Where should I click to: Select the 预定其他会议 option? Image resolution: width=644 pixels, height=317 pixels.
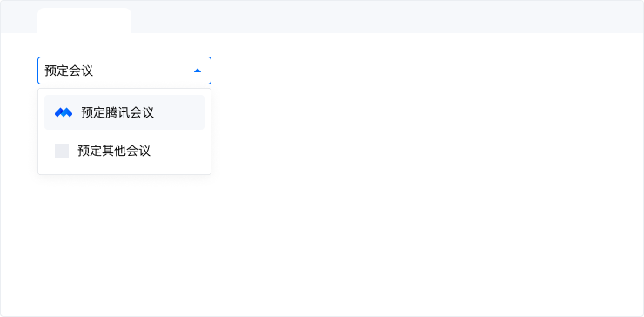[124, 151]
